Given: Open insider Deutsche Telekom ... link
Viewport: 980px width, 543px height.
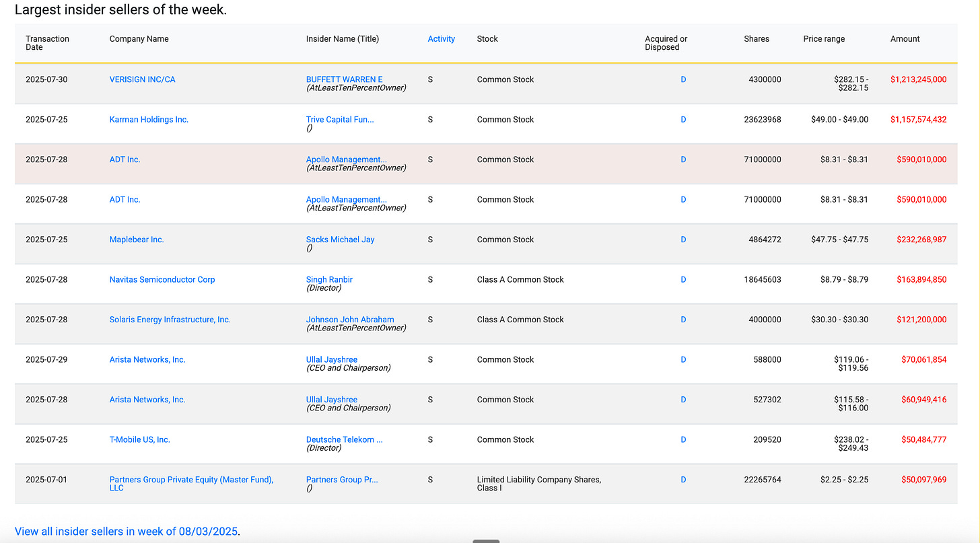Looking at the screenshot, I should coord(345,440).
